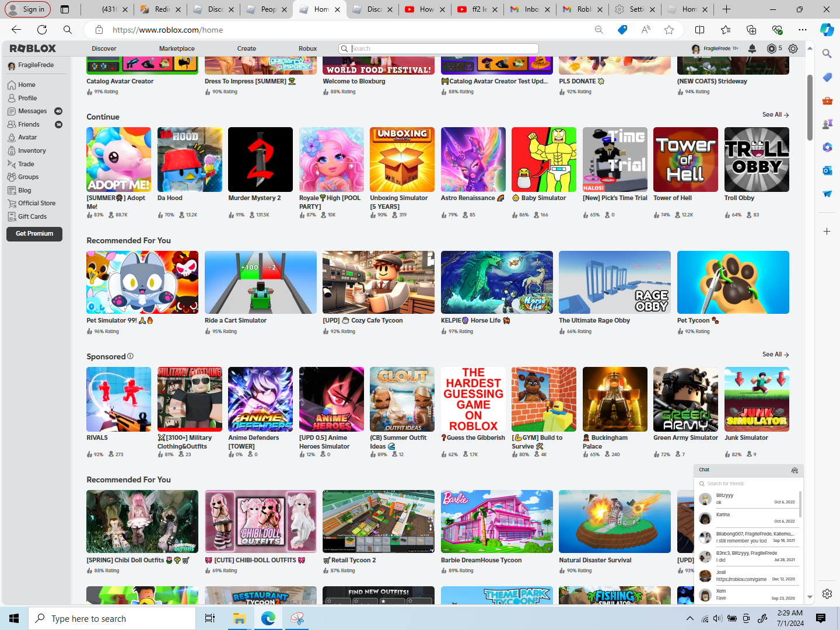Open the Avatar icon in the sidebar
The width and height of the screenshot is (840, 630).
tap(12, 137)
